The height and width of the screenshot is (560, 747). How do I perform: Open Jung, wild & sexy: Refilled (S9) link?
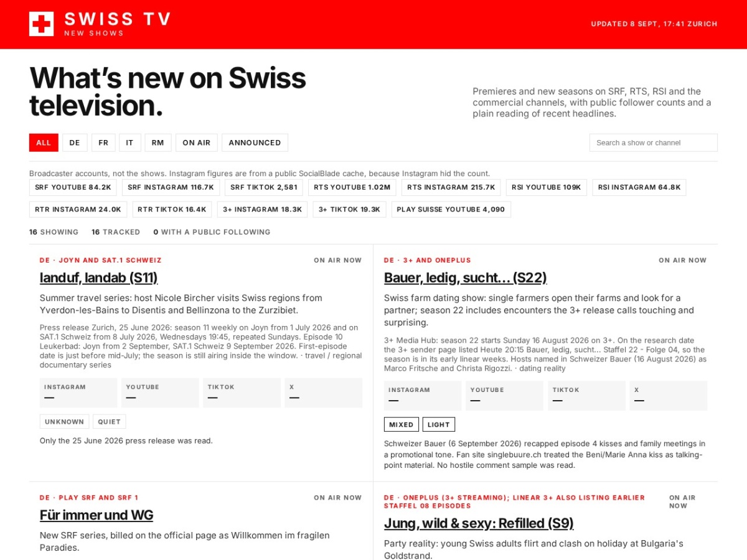pos(479,523)
